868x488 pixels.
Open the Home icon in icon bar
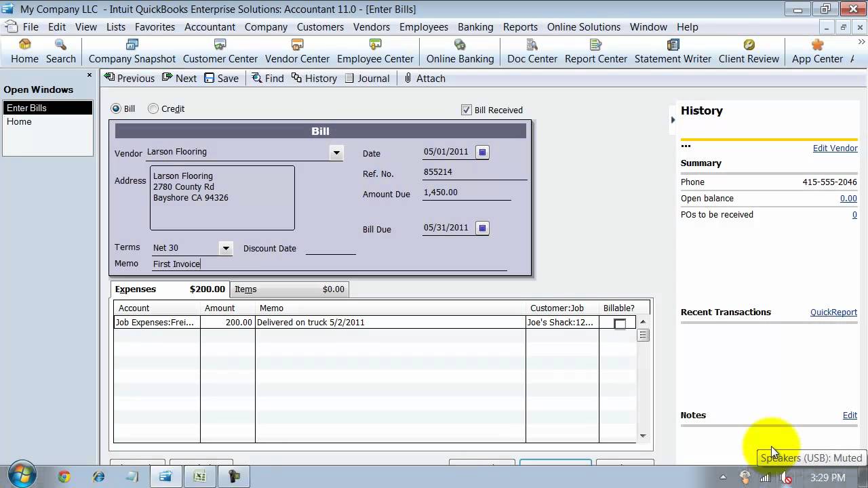click(24, 52)
